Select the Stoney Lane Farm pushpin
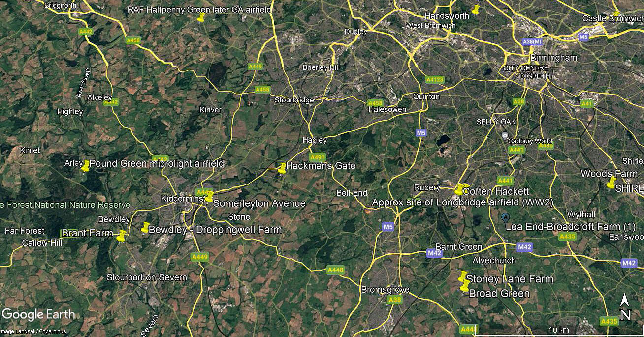The width and height of the screenshot is (644, 337). pos(462,276)
